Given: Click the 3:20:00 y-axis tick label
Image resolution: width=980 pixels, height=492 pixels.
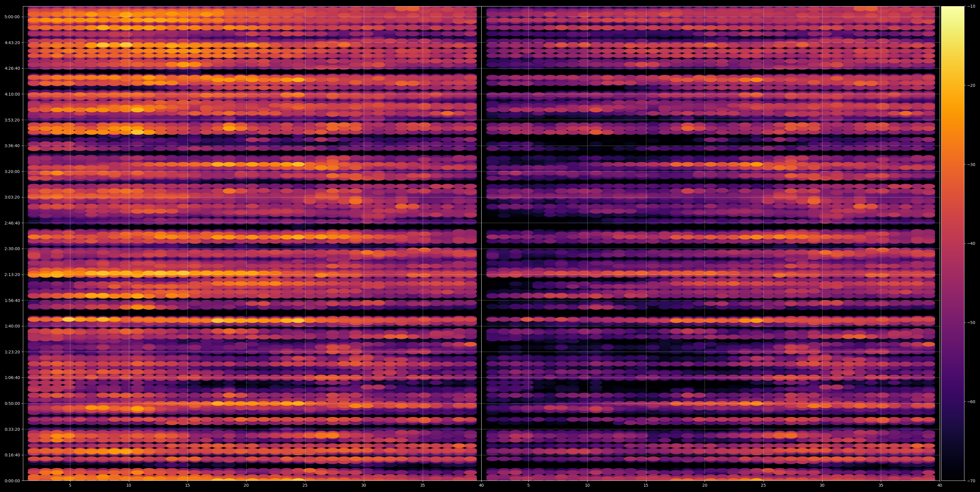Looking at the screenshot, I should tap(12, 172).
